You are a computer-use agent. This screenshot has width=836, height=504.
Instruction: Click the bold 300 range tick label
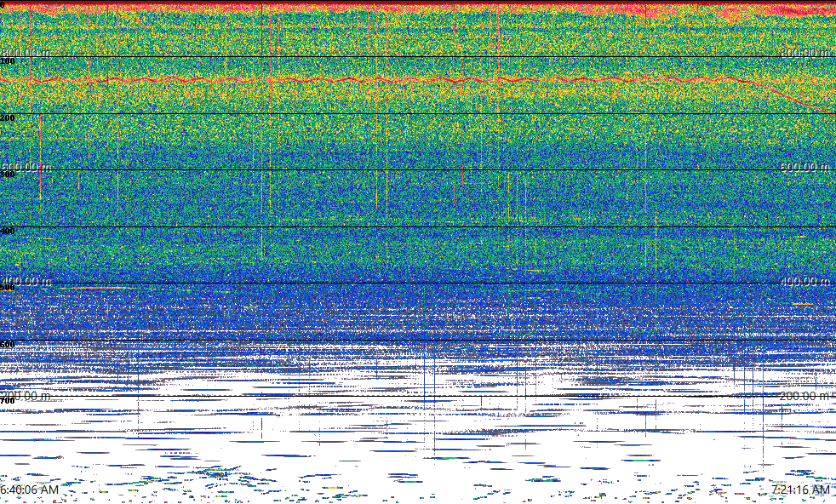tap(8, 175)
